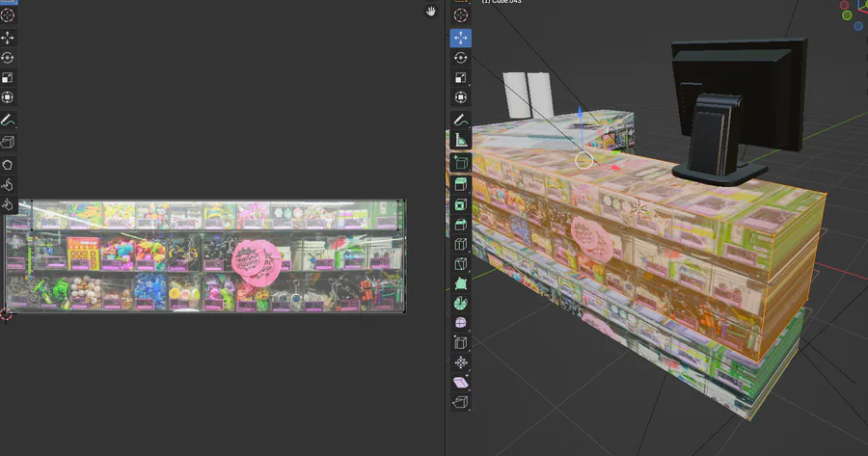This screenshot has width=868, height=456.
Task: Select the Bevel tool
Action: [461, 224]
